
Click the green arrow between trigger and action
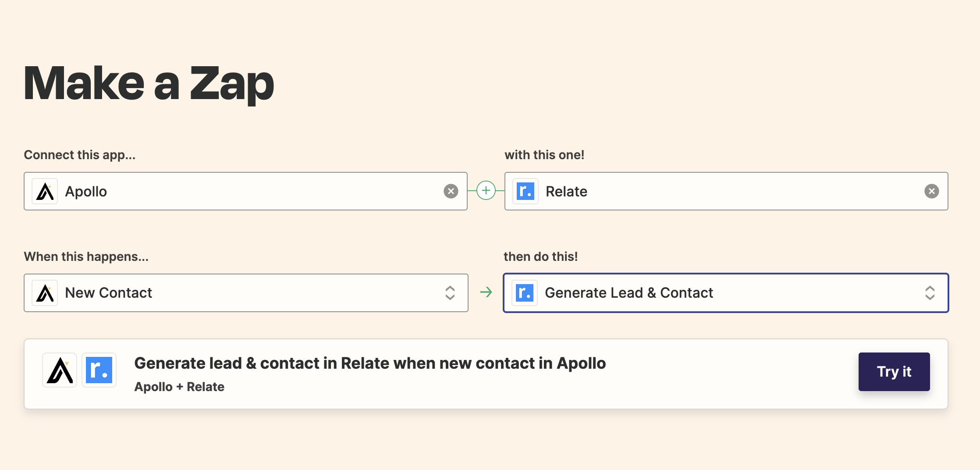pyautogui.click(x=486, y=292)
